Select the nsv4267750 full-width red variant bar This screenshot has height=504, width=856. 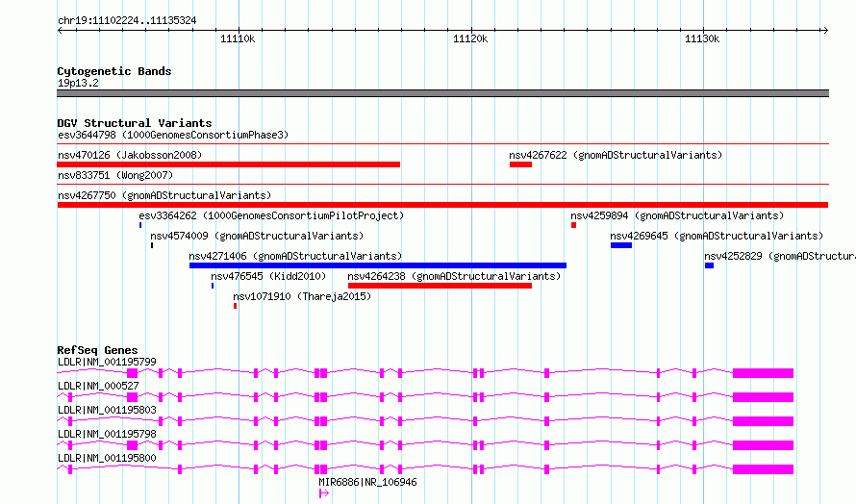click(442, 205)
